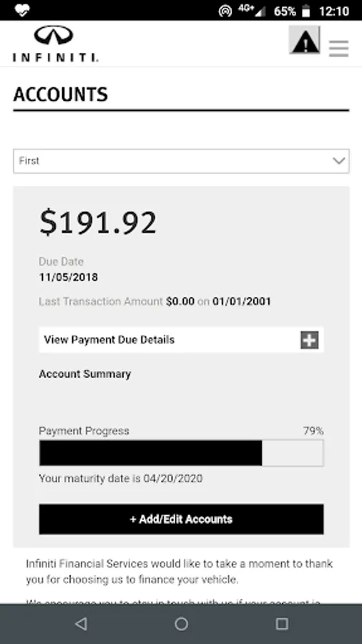This screenshot has height=644, width=362.
Task: Tap the battery indicator in status bar
Action: (x=305, y=11)
